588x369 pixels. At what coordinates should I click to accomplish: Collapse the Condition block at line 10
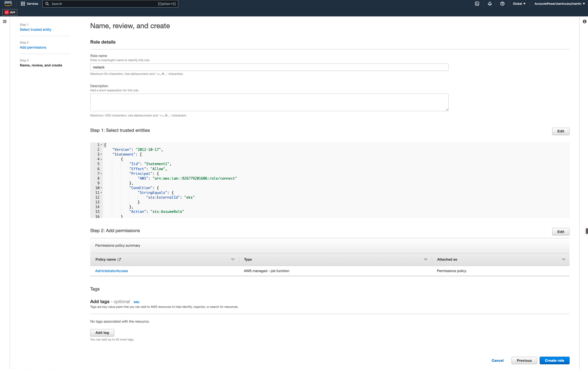(101, 188)
